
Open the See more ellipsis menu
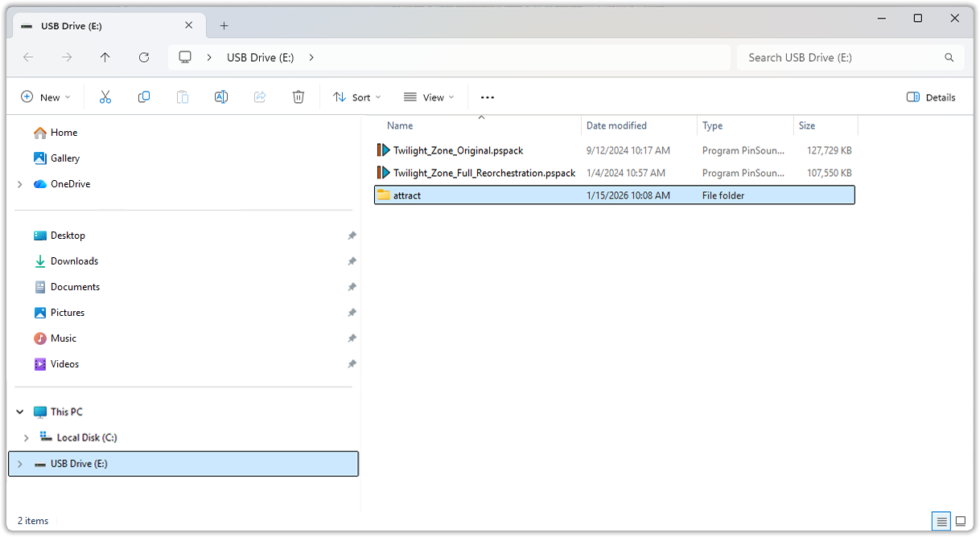487,97
